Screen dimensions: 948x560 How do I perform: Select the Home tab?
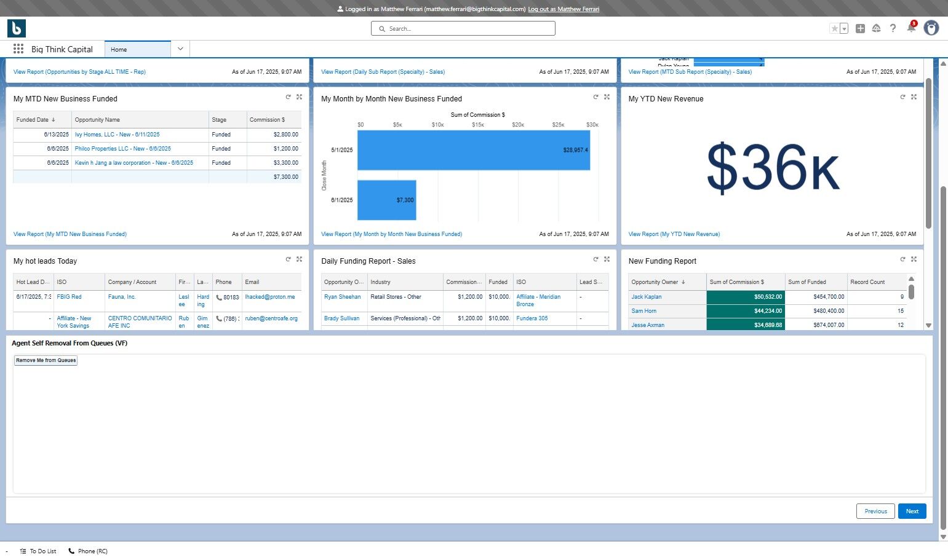[x=138, y=49]
